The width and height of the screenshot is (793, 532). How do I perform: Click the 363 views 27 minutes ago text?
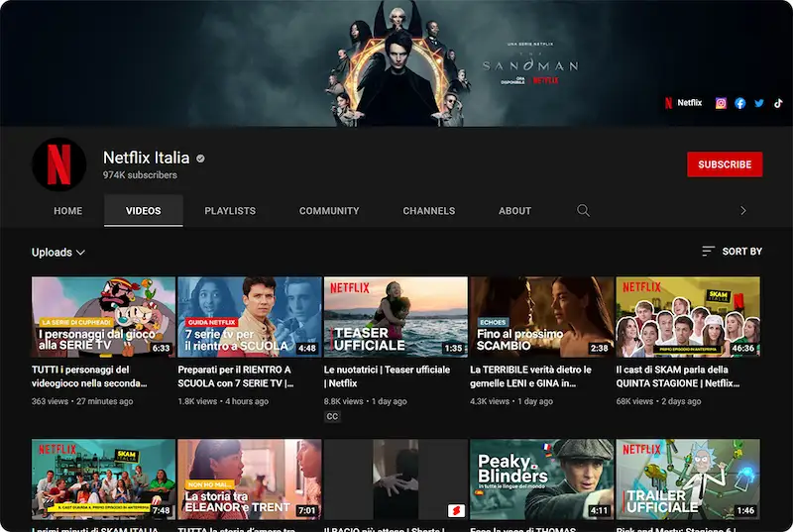tap(82, 401)
